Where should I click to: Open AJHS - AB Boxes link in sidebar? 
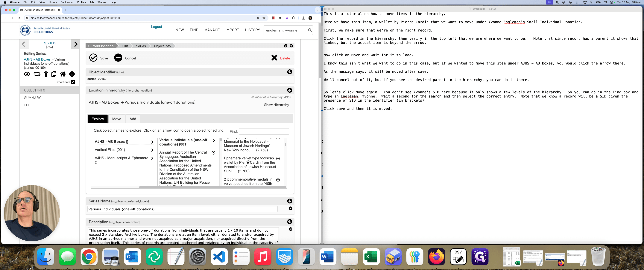(37, 59)
